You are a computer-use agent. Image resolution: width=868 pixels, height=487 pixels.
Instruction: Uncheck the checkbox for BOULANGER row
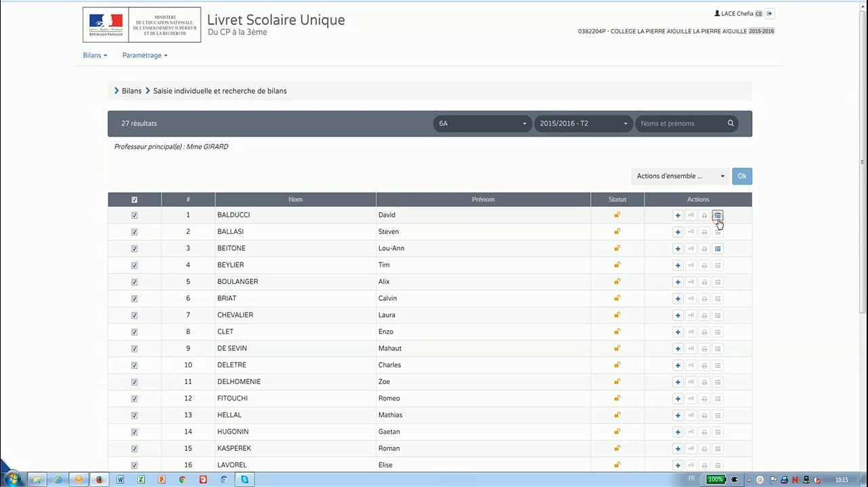coord(134,282)
